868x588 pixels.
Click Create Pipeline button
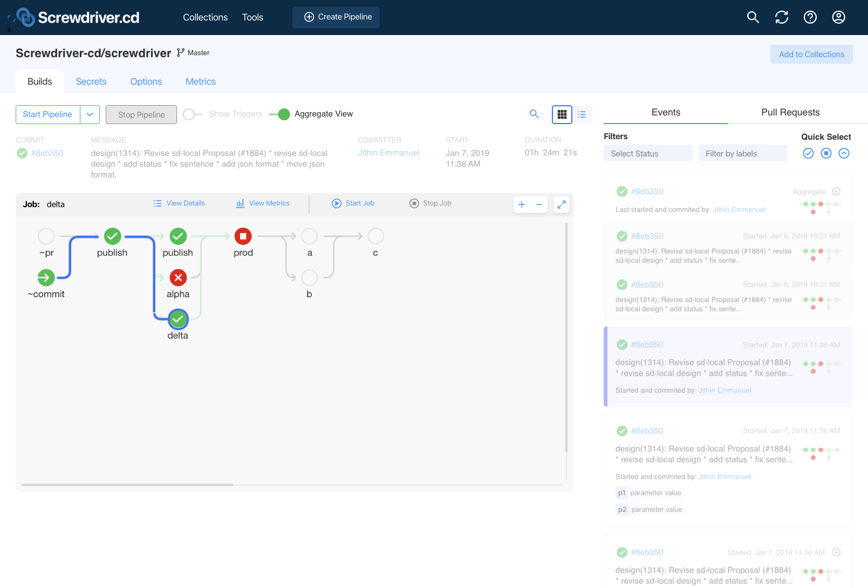click(336, 17)
